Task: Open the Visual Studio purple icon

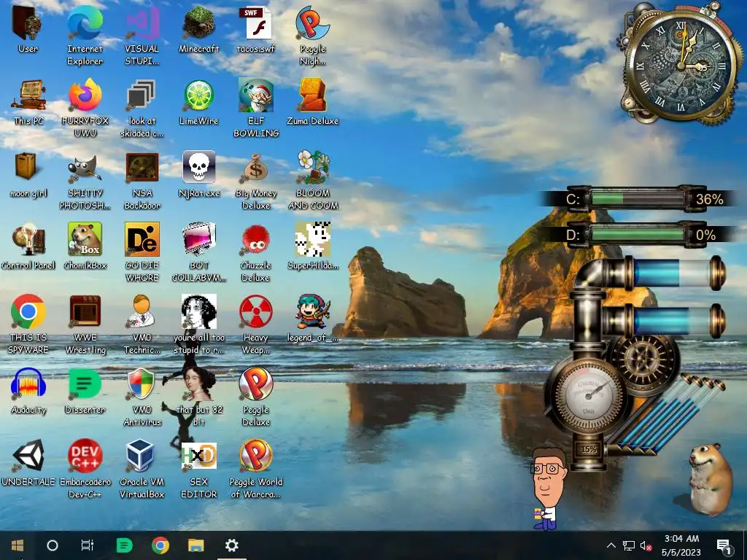Action: (142, 24)
